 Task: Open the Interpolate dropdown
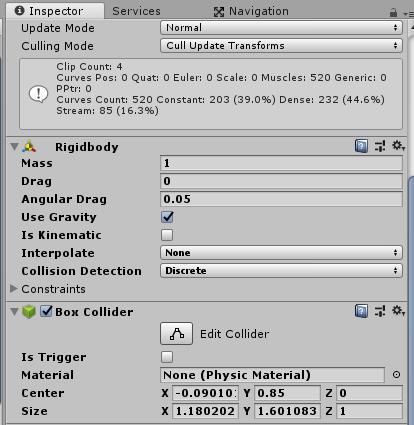click(x=281, y=253)
